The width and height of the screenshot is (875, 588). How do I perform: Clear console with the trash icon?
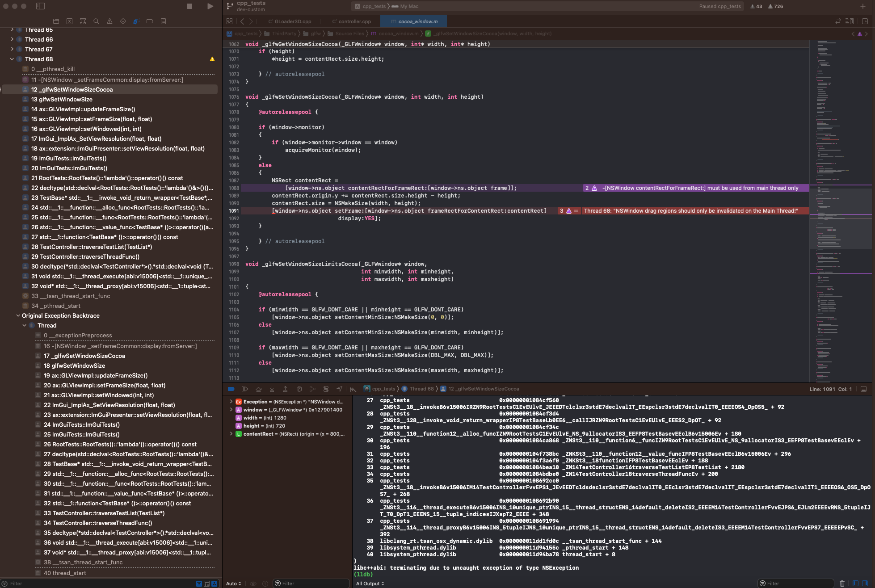pos(842,584)
